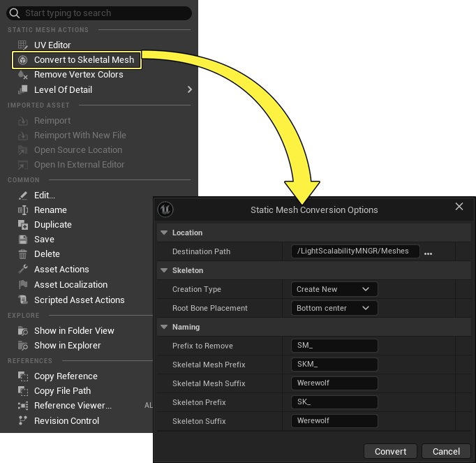
Task: Click the Asset Actions wrench icon
Action: (x=23, y=269)
